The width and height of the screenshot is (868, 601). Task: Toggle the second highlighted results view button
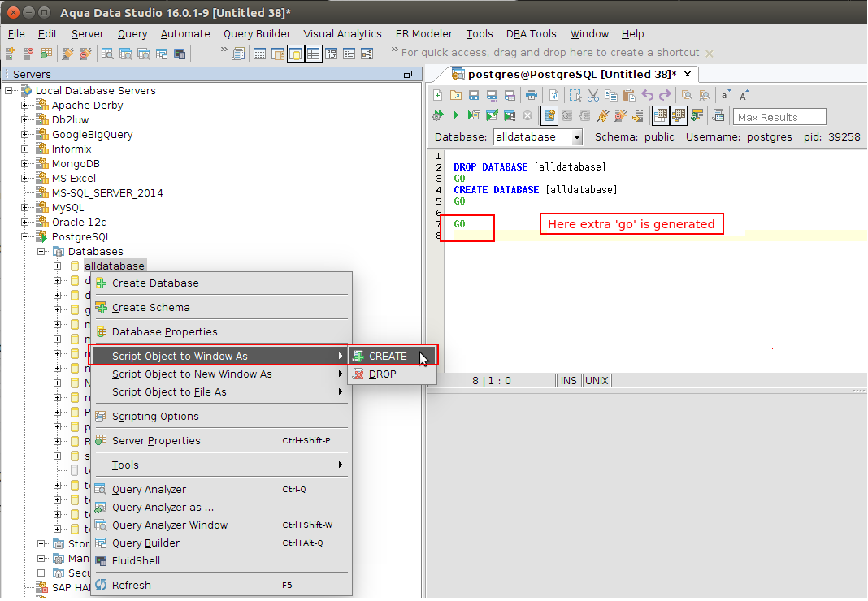click(678, 115)
